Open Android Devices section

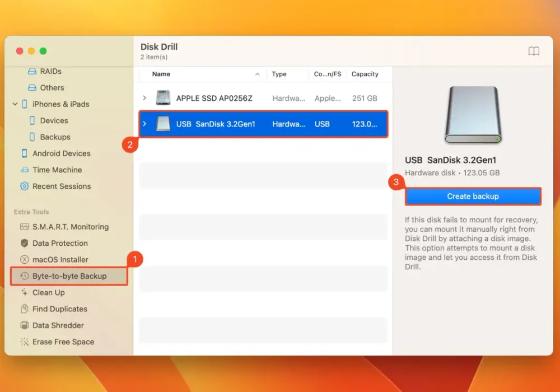click(x=62, y=153)
